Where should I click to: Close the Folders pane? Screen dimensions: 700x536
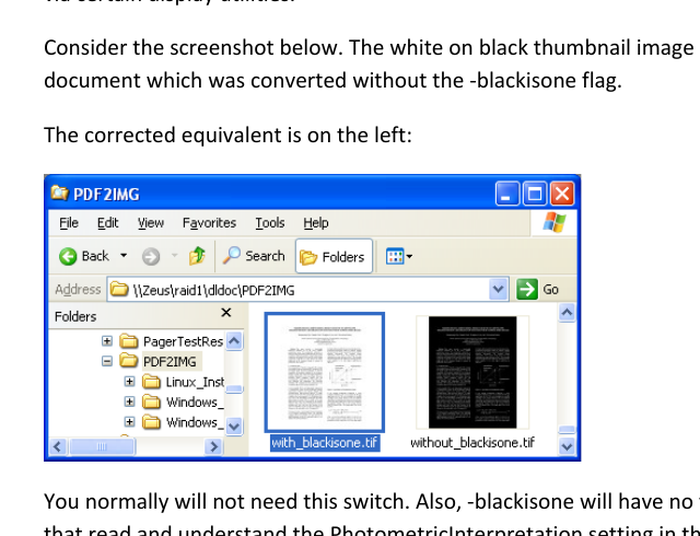click(226, 313)
